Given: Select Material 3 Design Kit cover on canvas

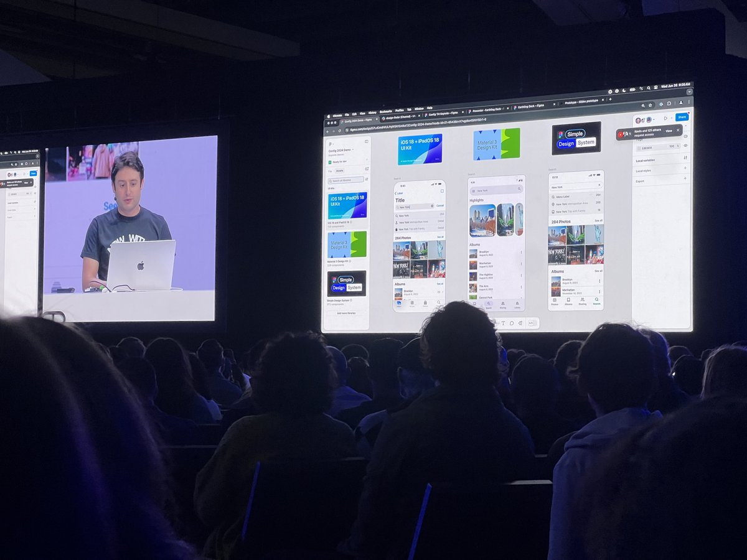Looking at the screenshot, I should coord(496,144).
